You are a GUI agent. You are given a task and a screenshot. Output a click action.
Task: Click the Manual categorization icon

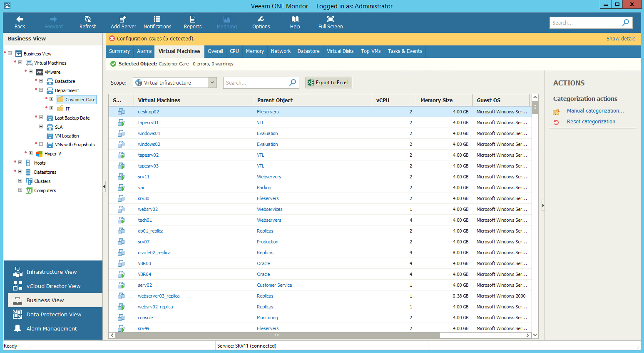tap(556, 111)
